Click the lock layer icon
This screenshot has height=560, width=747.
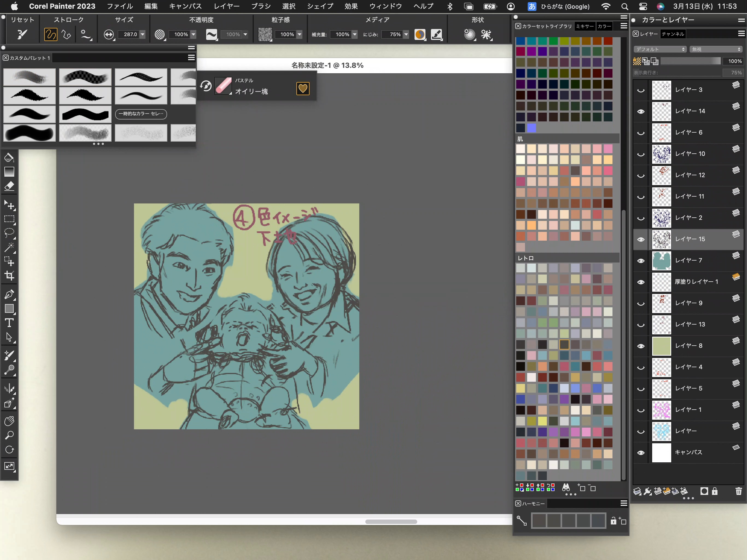click(x=714, y=491)
